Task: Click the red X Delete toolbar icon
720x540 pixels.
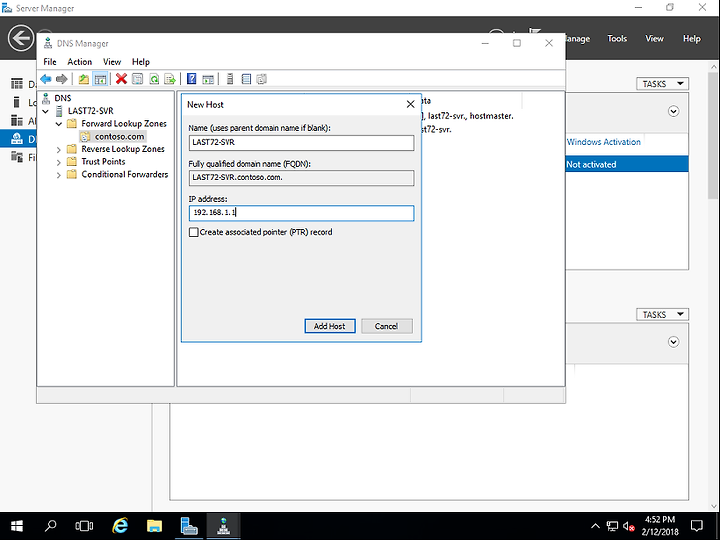Action: [x=121, y=79]
